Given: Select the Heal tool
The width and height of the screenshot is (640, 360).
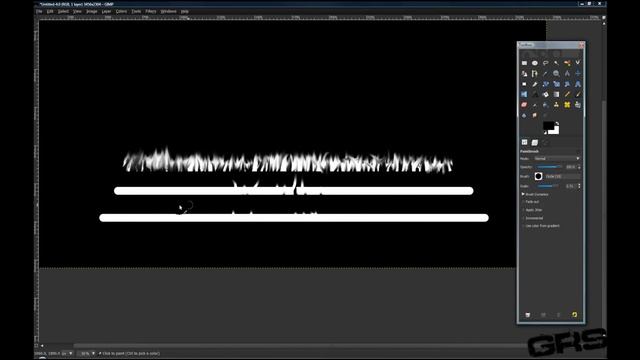Looking at the screenshot, I should pyautogui.click(x=567, y=105).
